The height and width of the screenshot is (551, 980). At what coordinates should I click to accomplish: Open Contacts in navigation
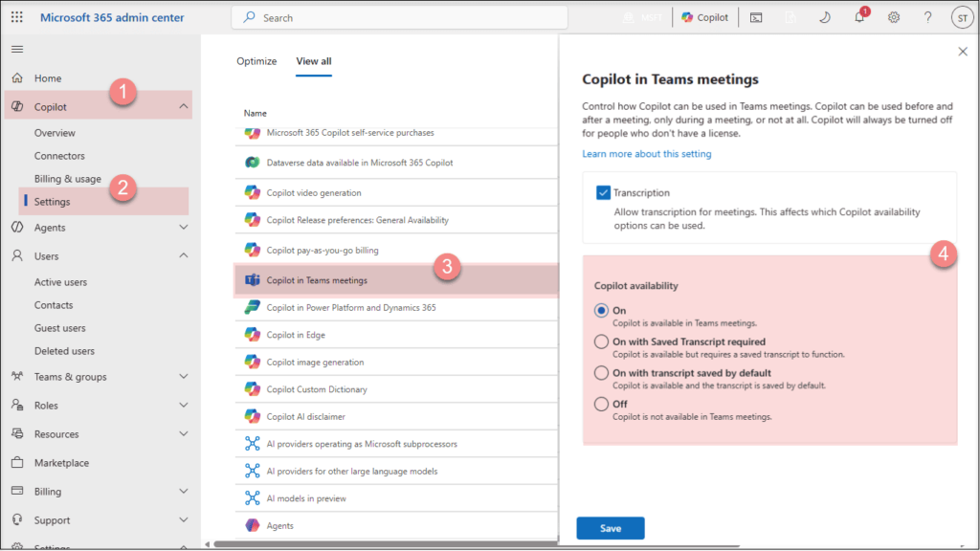(x=54, y=305)
